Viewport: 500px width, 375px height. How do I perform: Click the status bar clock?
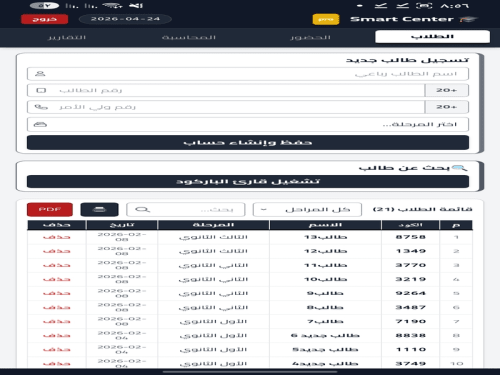455,6
